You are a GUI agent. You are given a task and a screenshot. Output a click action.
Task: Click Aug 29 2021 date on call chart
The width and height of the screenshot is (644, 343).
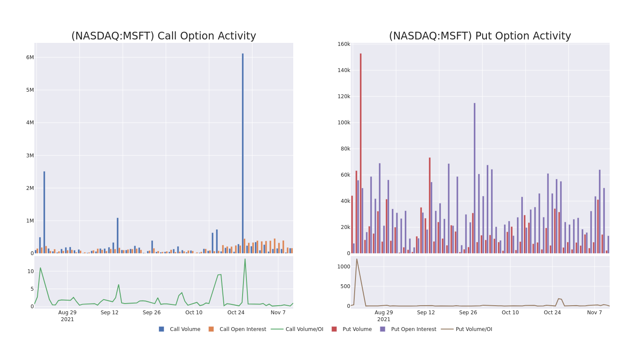click(x=67, y=316)
